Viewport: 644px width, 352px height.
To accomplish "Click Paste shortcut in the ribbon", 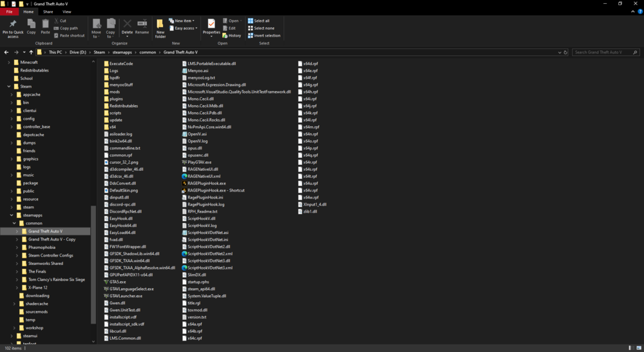I will pos(69,35).
